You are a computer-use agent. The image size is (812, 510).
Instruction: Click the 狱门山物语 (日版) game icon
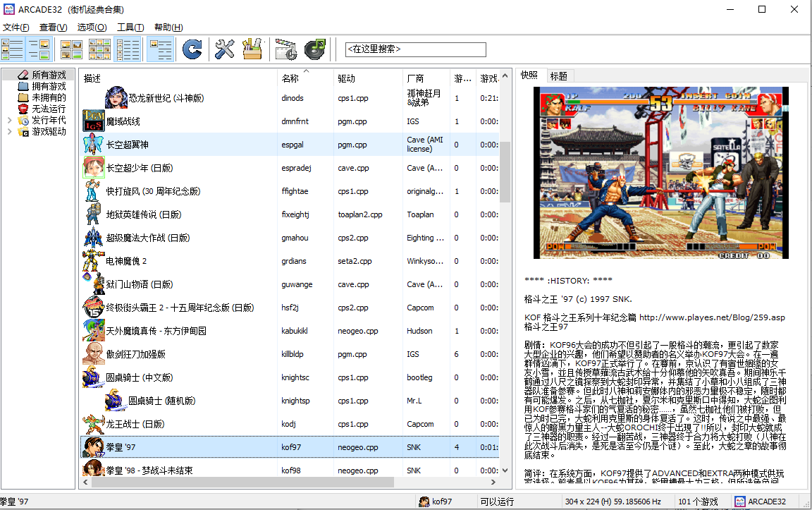pos(94,284)
